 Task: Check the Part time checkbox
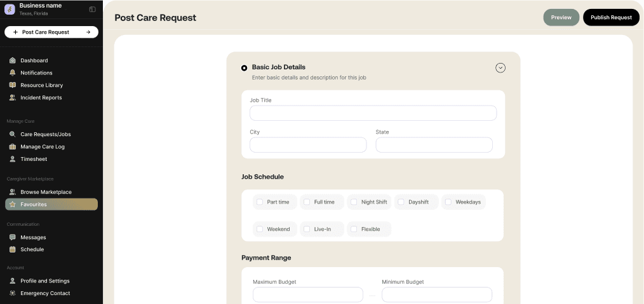point(260,202)
